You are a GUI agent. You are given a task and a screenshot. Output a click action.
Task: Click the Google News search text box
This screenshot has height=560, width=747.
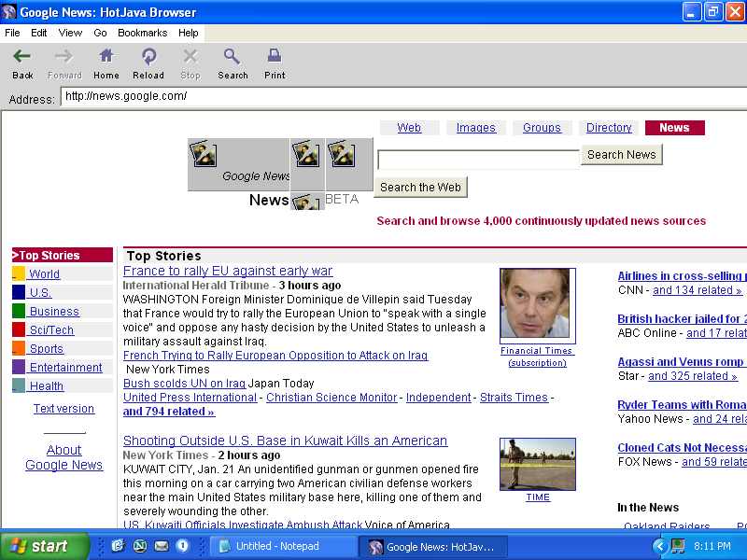click(x=477, y=160)
